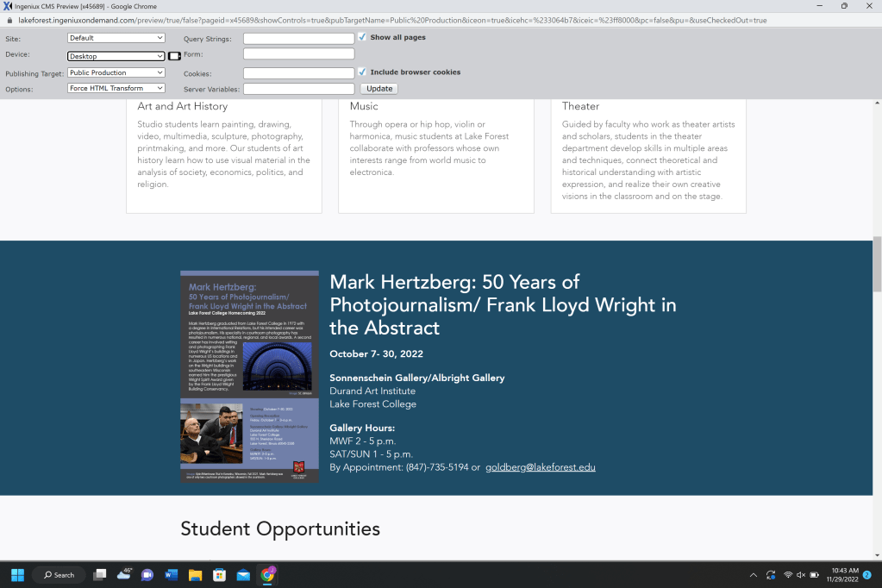
Task: Click the Windows Start button
Action: click(x=17, y=574)
